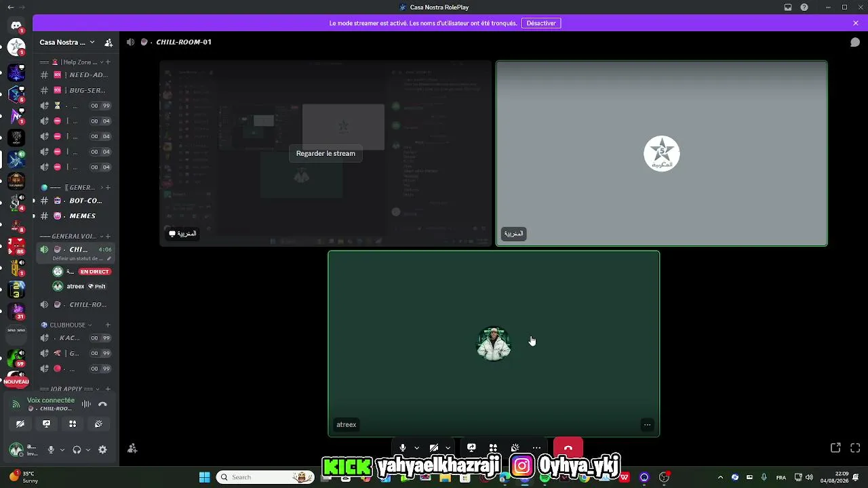The image size is (868, 488).
Task: Click the taskbar Search box
Action: tap(265, 477)
